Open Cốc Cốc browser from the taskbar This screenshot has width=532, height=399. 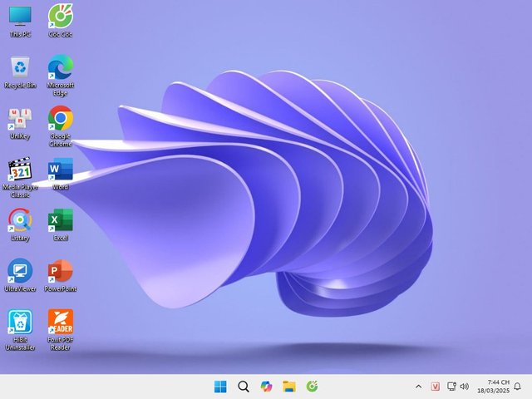point(313,387)
